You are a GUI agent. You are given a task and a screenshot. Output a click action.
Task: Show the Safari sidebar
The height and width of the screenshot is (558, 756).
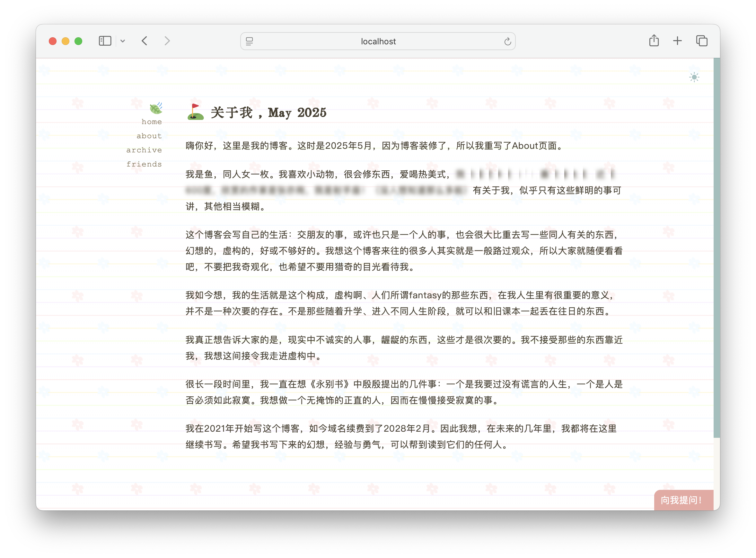pos(105,41)
